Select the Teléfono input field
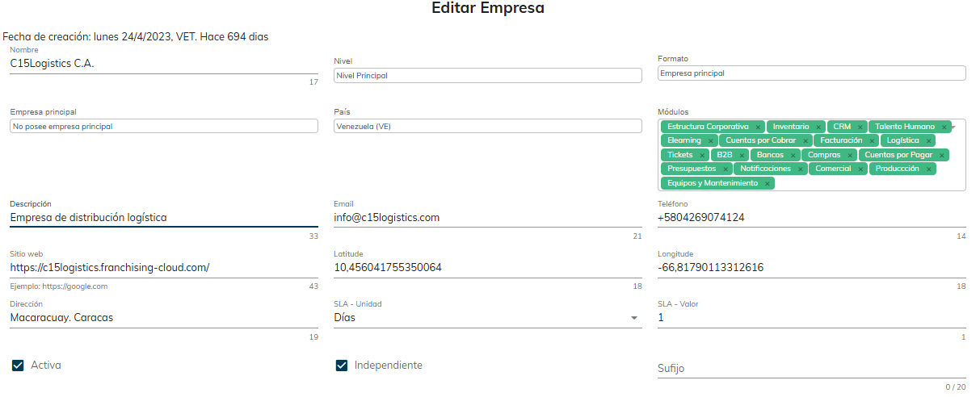The width and height of the screenshot is (980, 397). [x=811, y=218]
